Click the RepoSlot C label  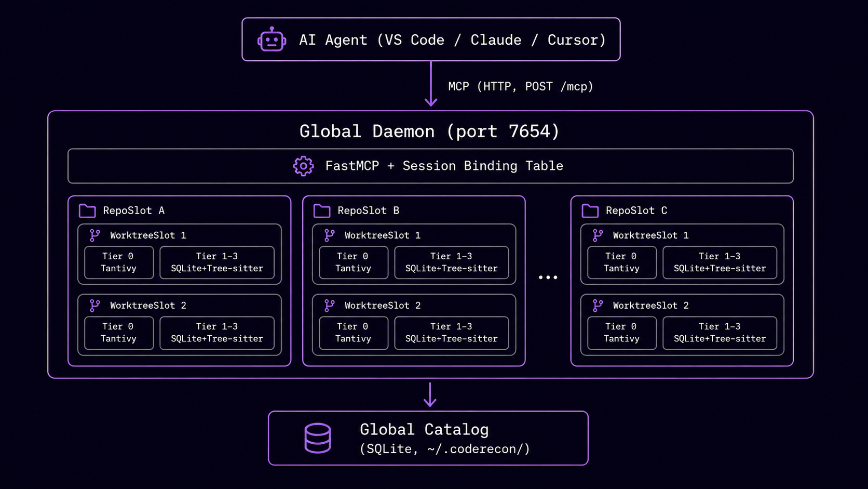(x=636, y=210)
